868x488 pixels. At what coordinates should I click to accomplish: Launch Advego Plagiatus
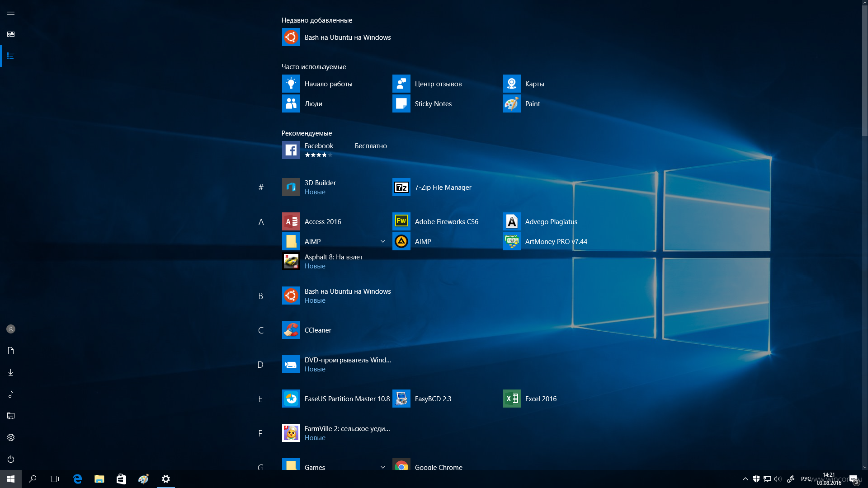tap(540, 221)
